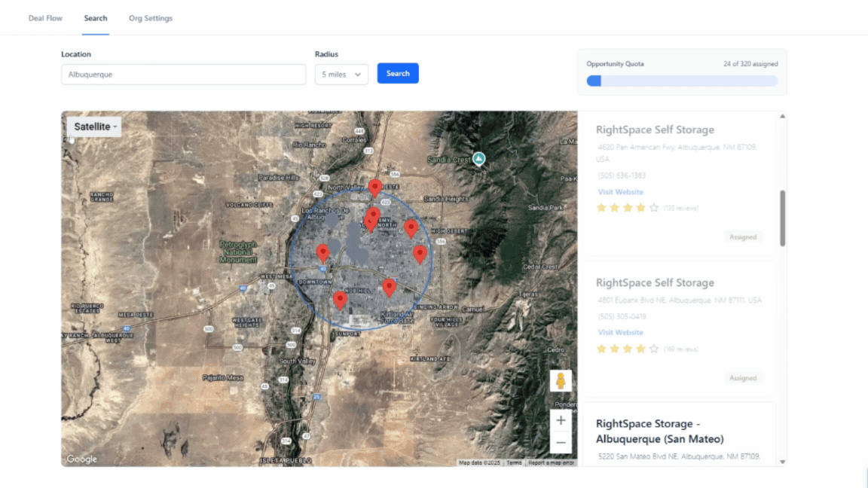Click the 4620 Pan American Fwy address

(677, 153)
